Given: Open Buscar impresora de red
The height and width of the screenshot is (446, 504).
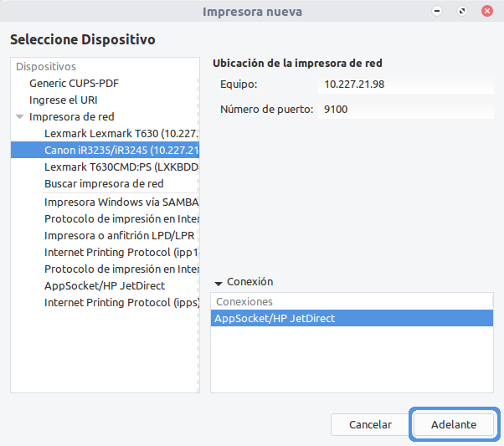Looking at the screenshot, I should [105, 184].
